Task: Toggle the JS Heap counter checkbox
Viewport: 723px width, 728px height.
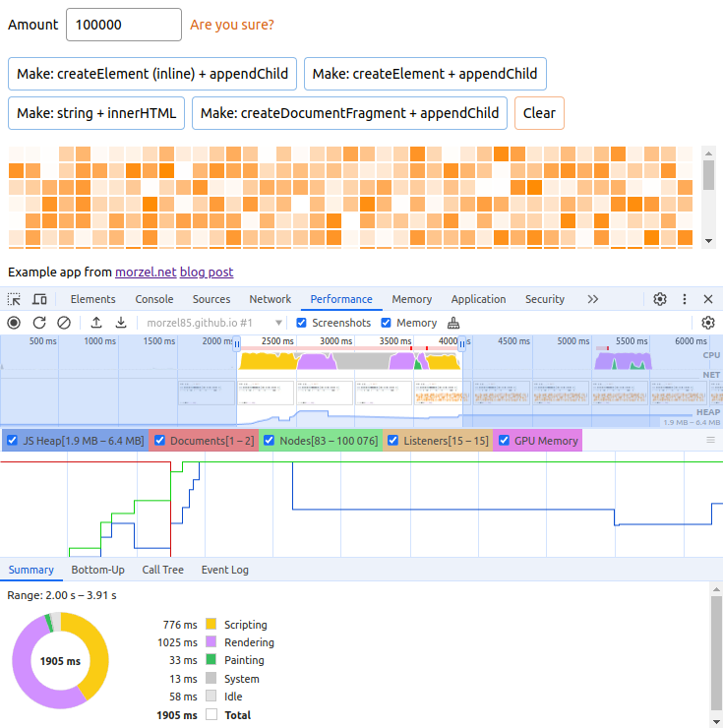Action: tap(13, 441)
